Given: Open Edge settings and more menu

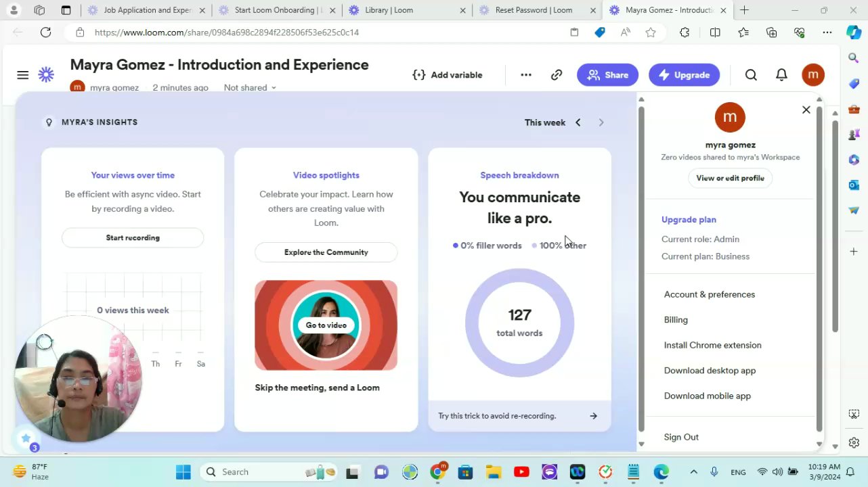Looking at the screenshot, I should tap(827, 32).
